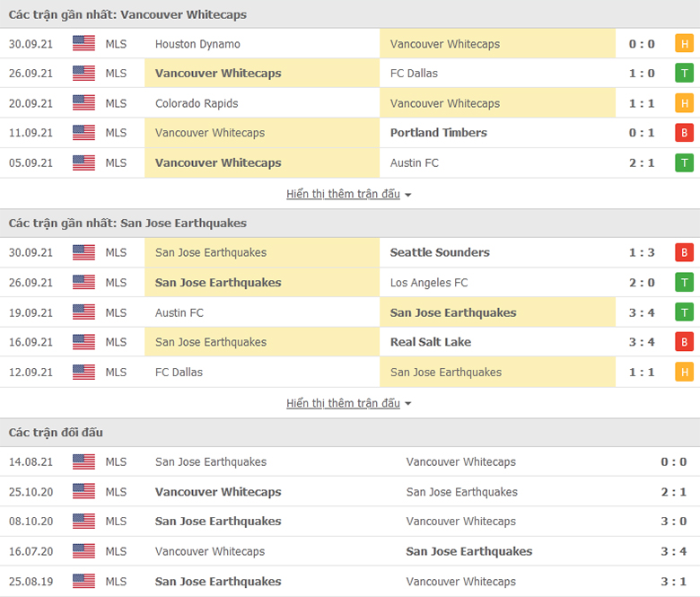This screenshot has height=597, width=700.
Task: Click green T badge for FC Dallas 1:0 match
Action: click(684, 74)
